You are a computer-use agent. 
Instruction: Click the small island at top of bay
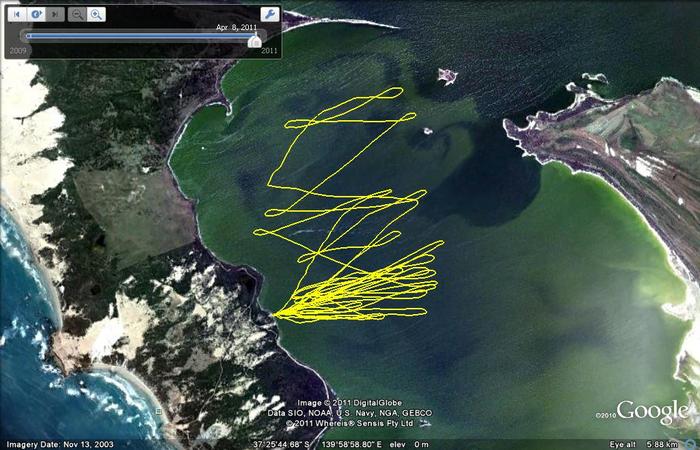point(446,75)
